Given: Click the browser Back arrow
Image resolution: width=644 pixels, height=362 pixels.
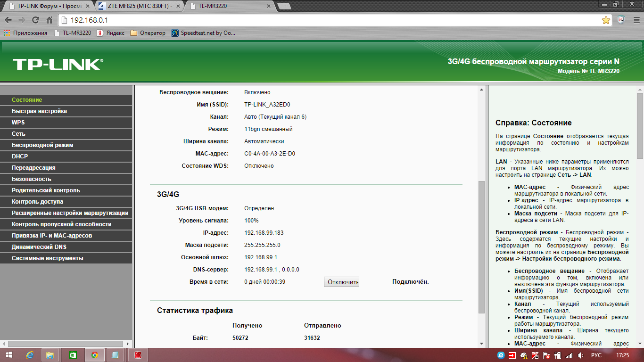Looking at the screenshot, I should pyautogui.click(x=8, y=20).
